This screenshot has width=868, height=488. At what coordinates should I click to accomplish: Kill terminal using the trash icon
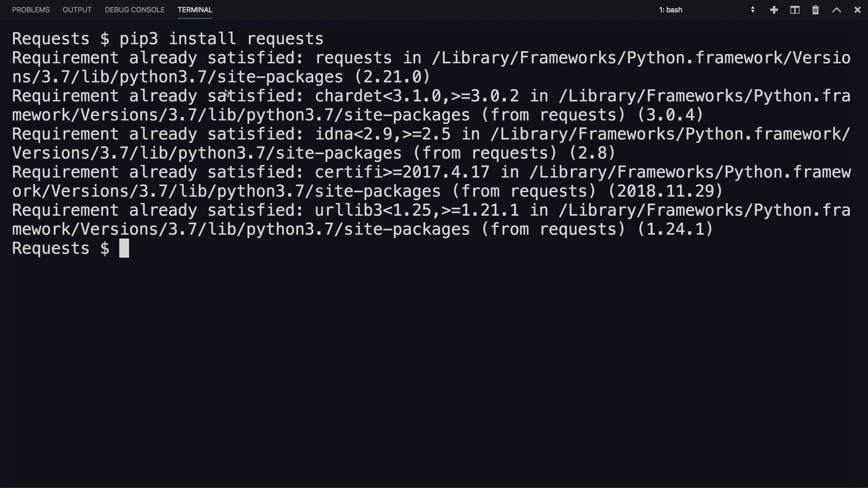[815, 10]
